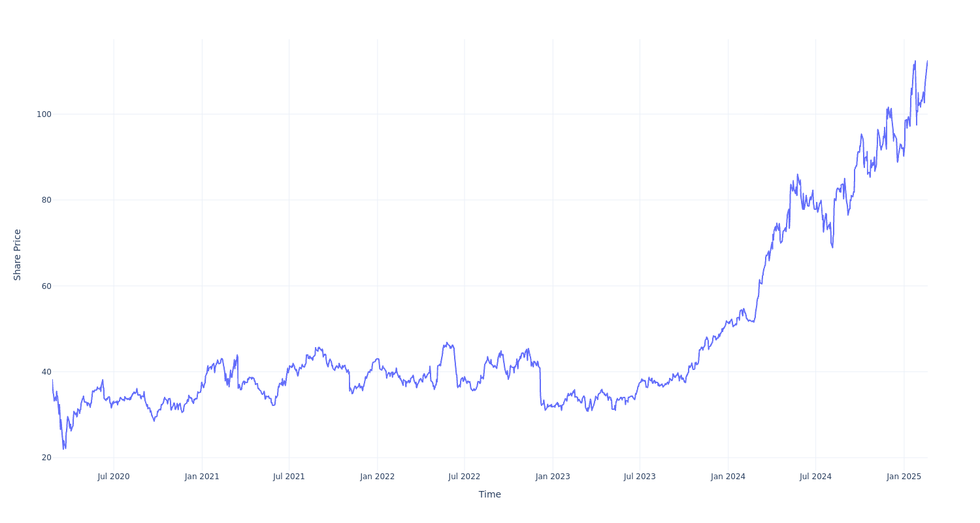
Task: Click the price line's final peak at far right
Action: point(927,61)
